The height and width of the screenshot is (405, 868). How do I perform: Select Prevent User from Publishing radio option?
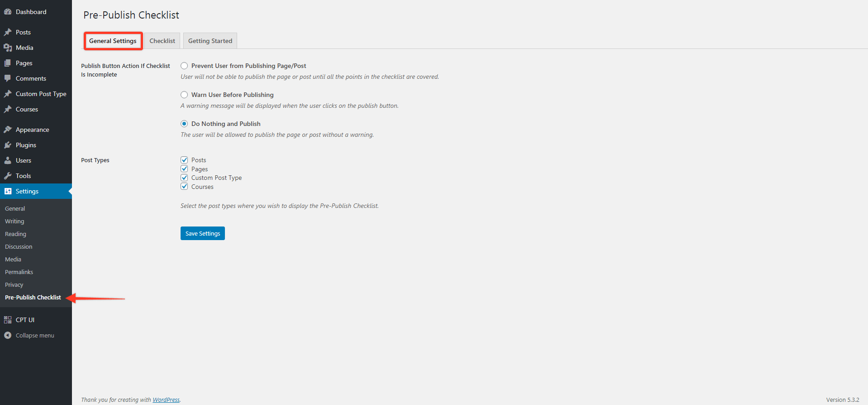pos(184,66)
